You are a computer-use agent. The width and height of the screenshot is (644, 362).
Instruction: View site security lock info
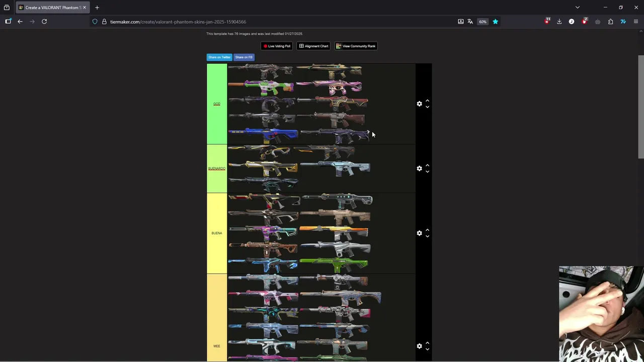click(x=104, y=22)
